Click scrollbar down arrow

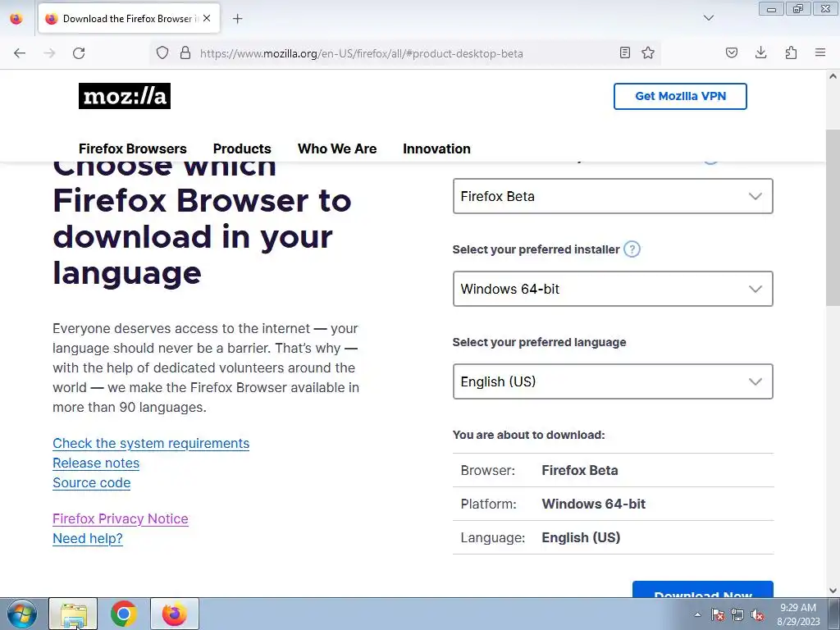[833, 591]
